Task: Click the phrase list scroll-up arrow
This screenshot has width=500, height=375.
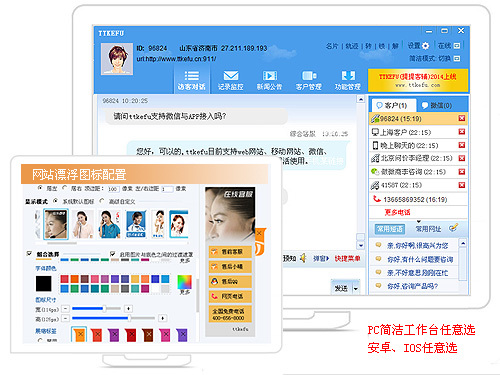Action: point(463,243)
